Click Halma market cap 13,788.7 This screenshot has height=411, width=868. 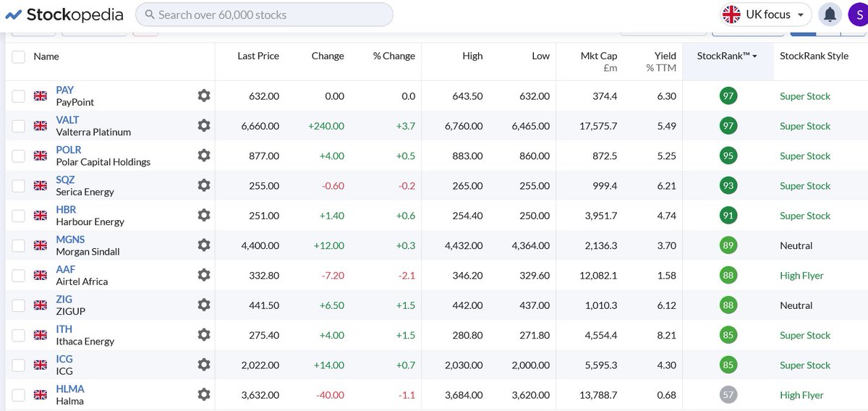(596, 395)
